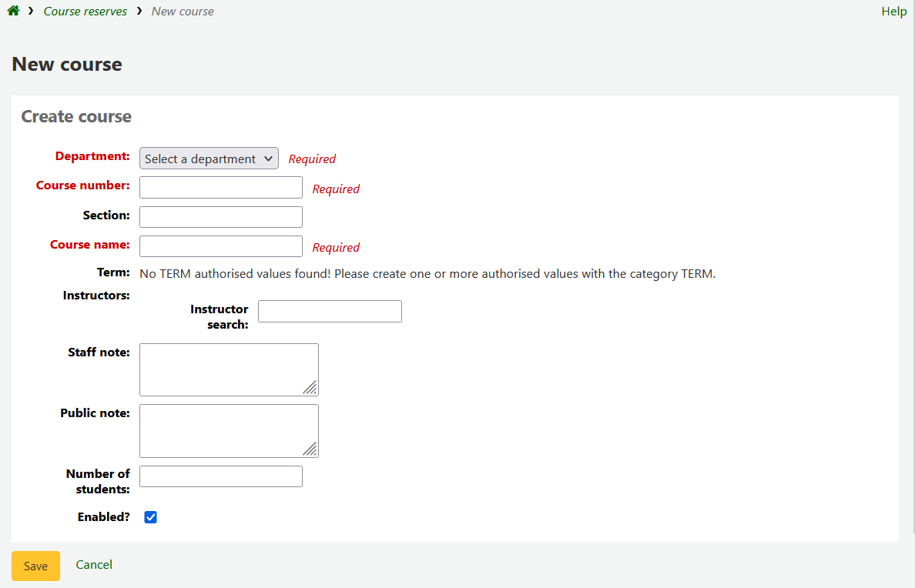
Task: Click inside the Public note text area
Action: tap(223, 430)
